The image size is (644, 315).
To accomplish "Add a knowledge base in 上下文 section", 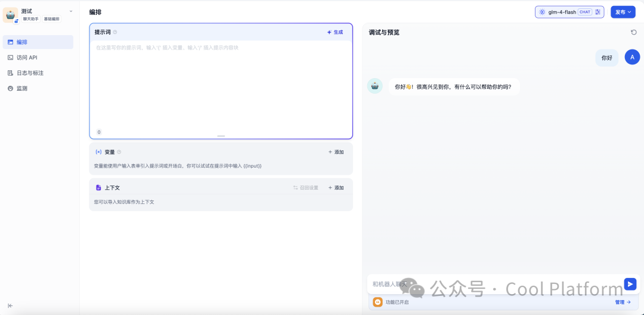I will coord(336,188).
